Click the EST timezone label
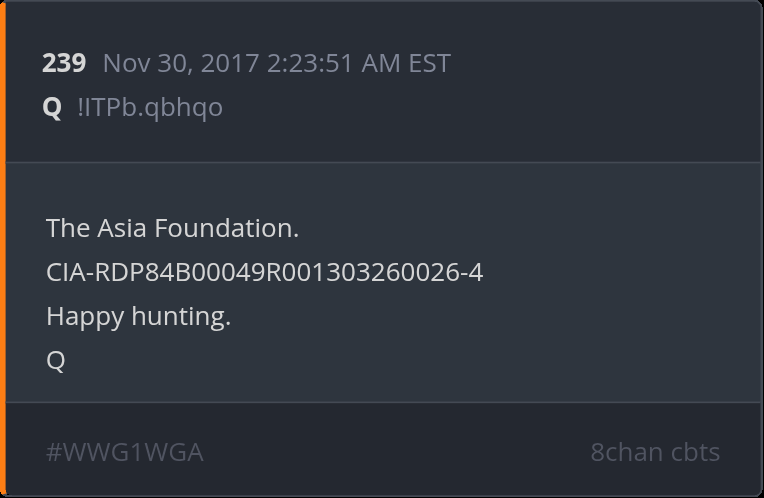Screen dimensions: 764x498 tap(430, 64)
